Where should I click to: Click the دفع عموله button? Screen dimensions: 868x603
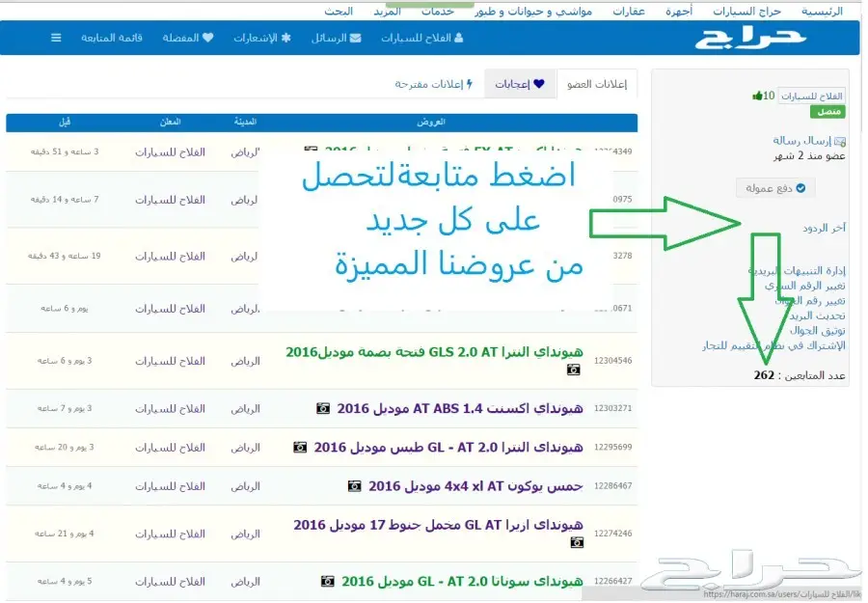[773, 187]
